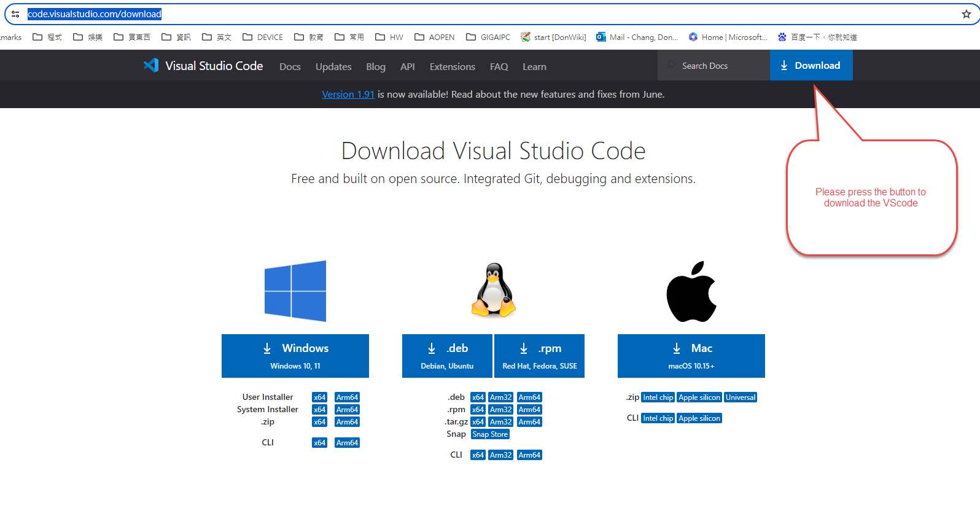
Task: Download the Windows 10, 11 installer
Action: pos(295,356)
